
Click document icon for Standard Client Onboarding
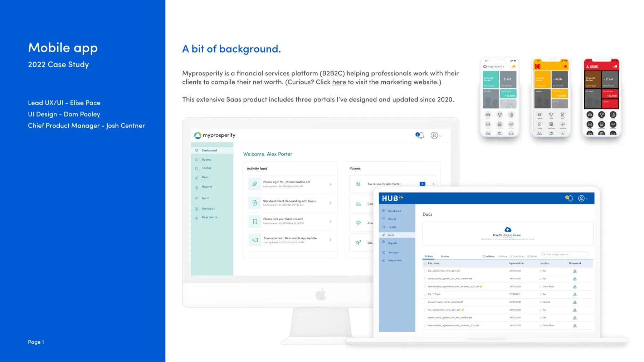255,203
